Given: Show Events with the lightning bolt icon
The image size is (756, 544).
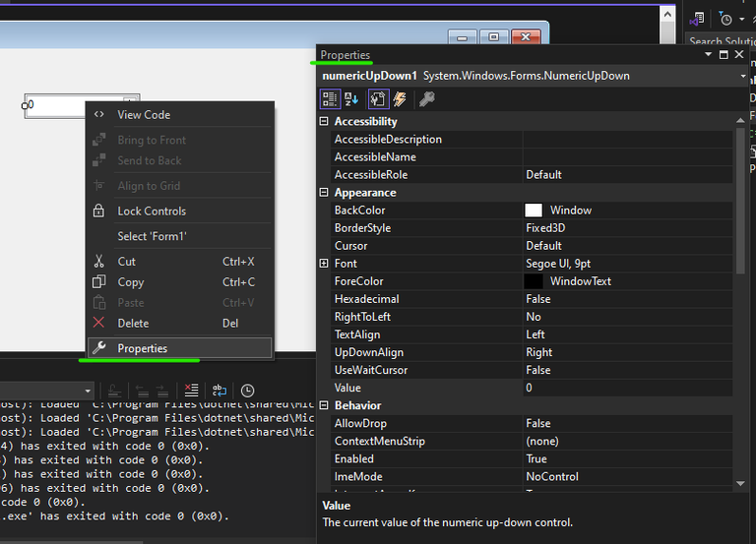Looking at the screenshot, I should (x=400, y=98).
